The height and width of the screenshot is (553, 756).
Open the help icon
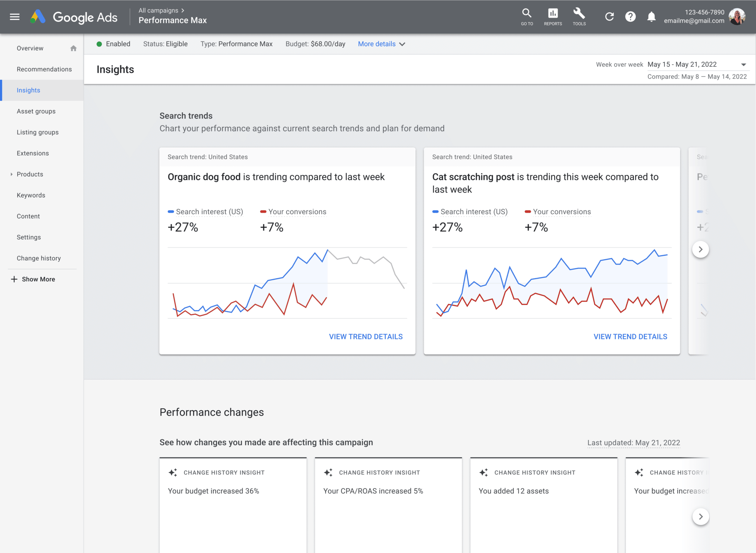[x=630, y=16]
